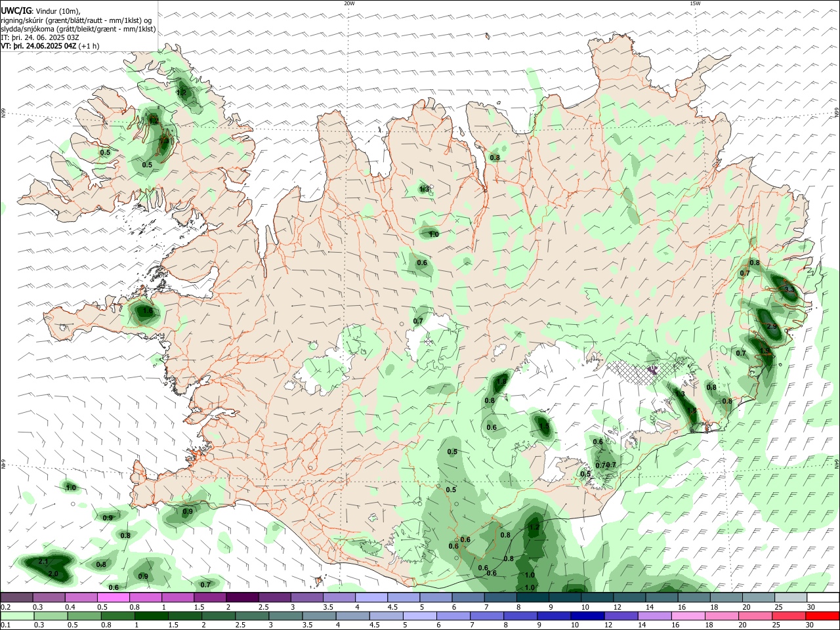Click the bright red swatch ending the lower legend row
840x630 pixels.
coord(822,616)
